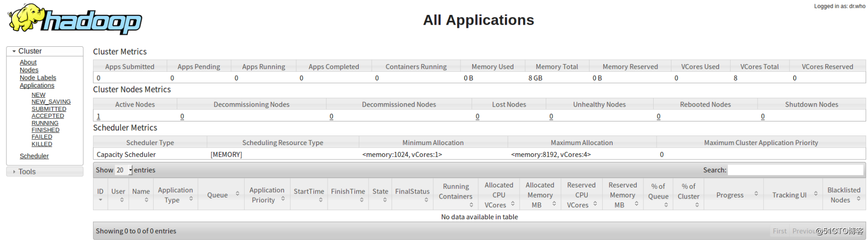
Task: Open the Active Nodes count link 1
Action: [99, 116]
